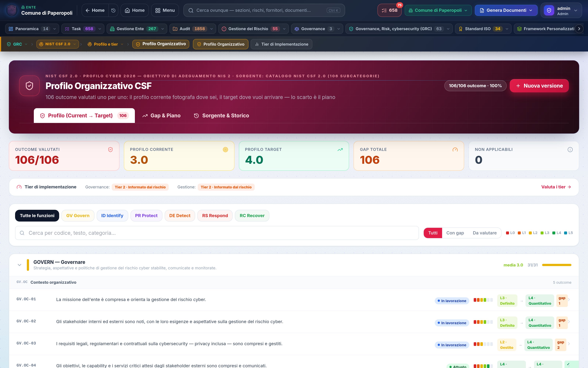Click the trend icon on Profilo Target card
Viewport: 588px width, 368px height.
pyautogui.click(x=340, y=150)
